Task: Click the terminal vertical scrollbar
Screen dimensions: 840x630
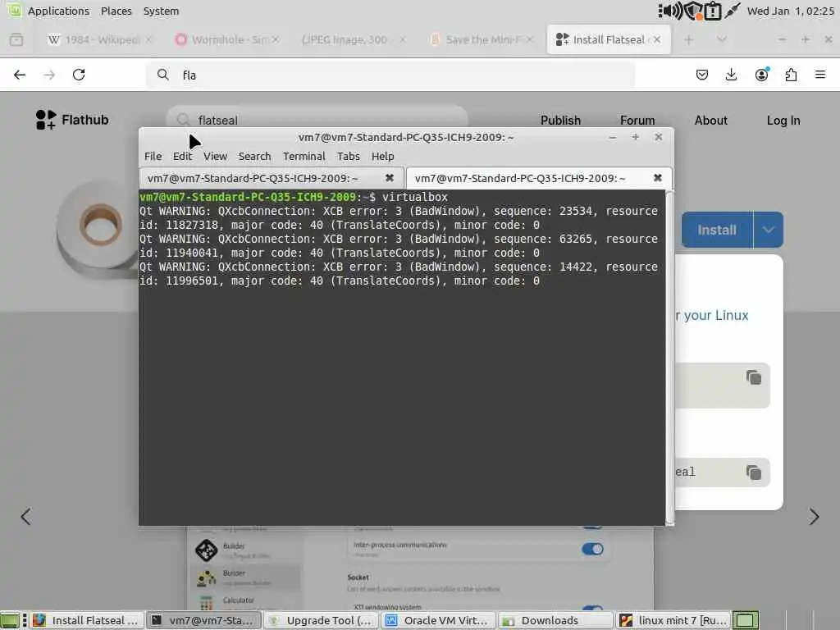Action: [x=669, y=358]
